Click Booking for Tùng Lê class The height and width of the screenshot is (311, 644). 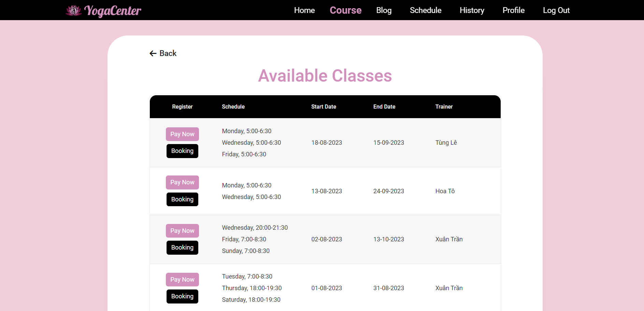click(x=182, y=151)
